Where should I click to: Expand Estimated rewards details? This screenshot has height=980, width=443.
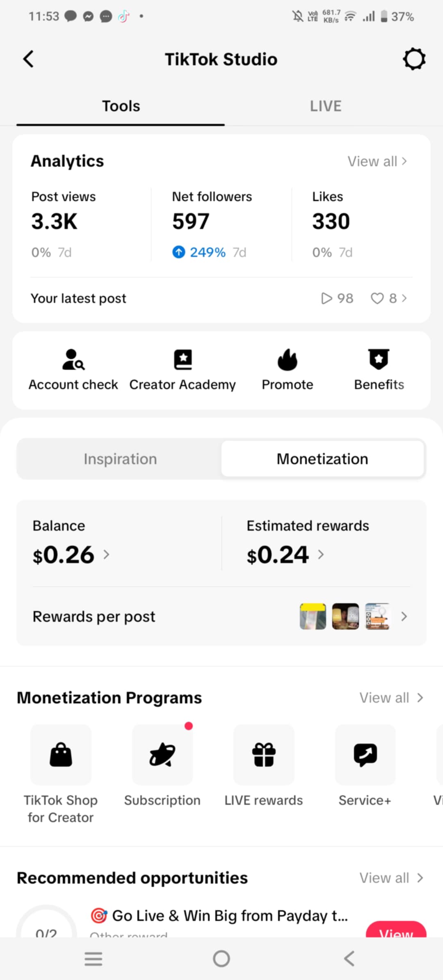coord(285,555)
